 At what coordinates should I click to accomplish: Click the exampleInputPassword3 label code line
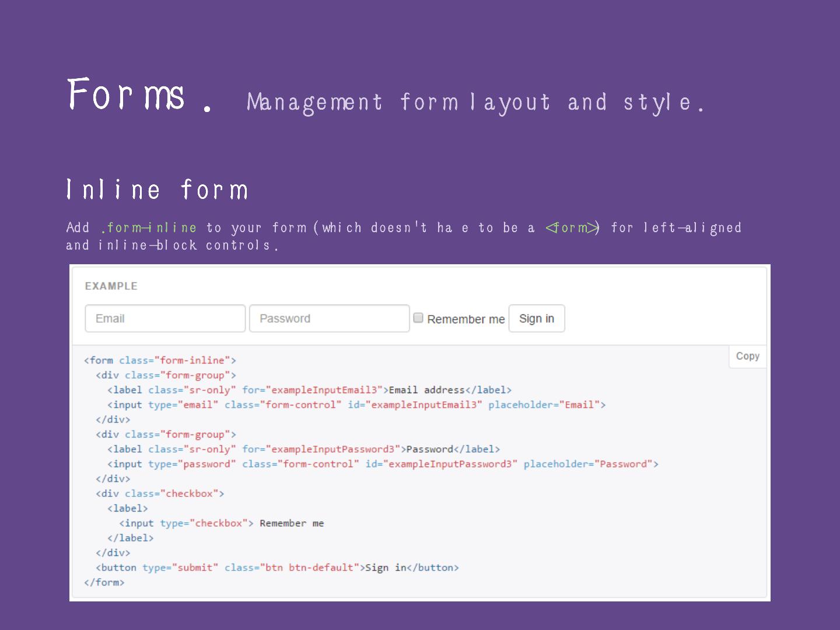pyautogui.click(x=303, y=449)
